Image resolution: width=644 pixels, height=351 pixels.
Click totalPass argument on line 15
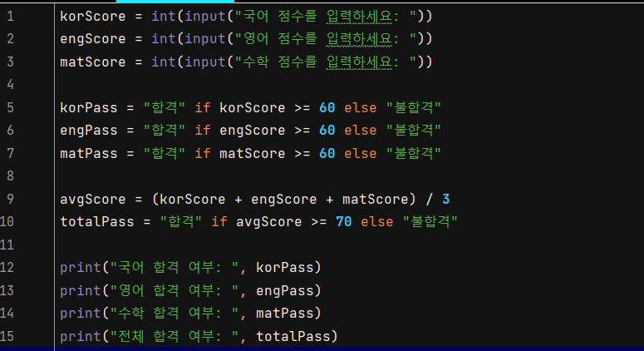coord(293,337)
